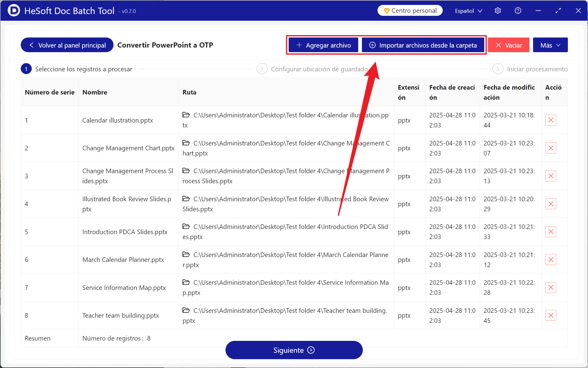The image size is (588, 368).
Task: Remove Service Information Map.pptx row
Action: [551, 288]
